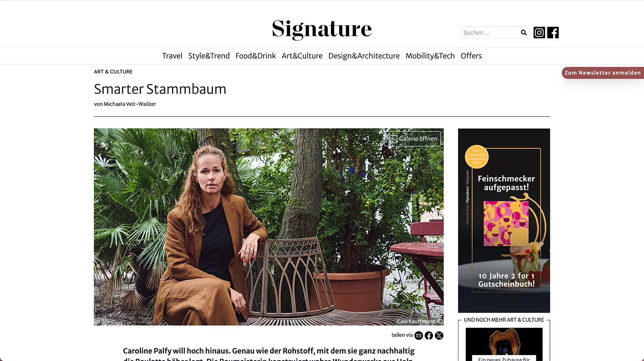
Task: Share article via X icon
Action: point(439,336)
